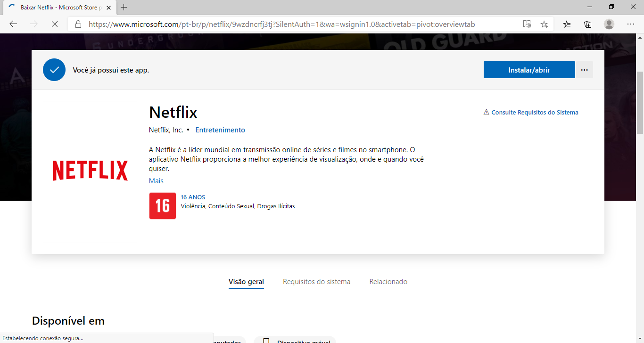
Task: Click the 16 ANOS rating link
Action: point(193,197)
